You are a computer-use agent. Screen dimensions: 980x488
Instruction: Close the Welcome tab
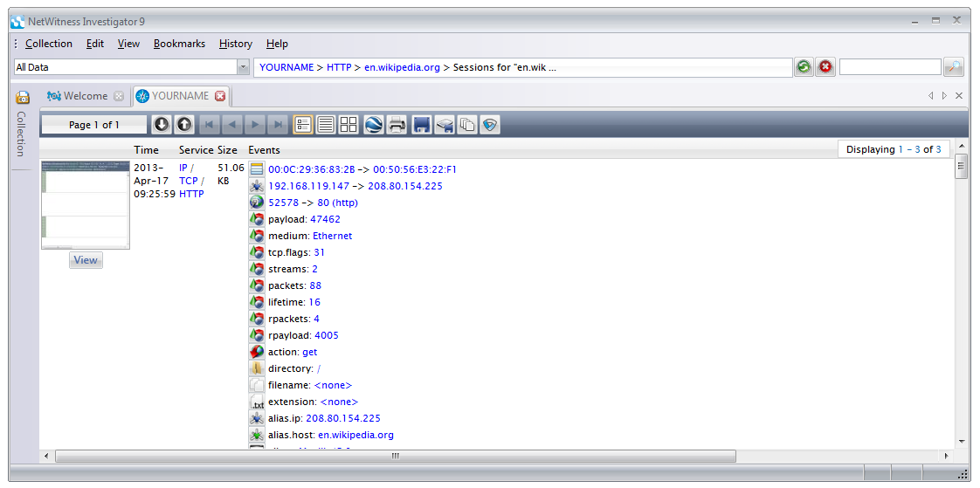pyautogui.click(x=119, y=96)
